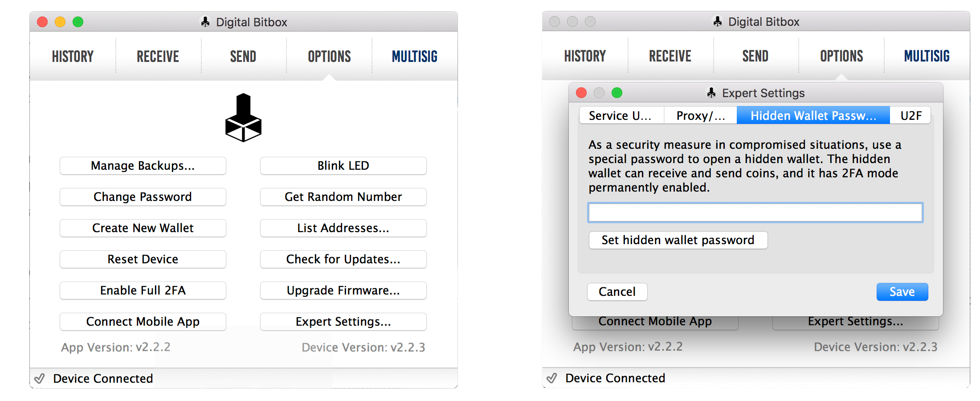Click Upgrade Firmware… button
Viewport: 980px width, 401px height.
pyautogui.click(x=343, y=291)
